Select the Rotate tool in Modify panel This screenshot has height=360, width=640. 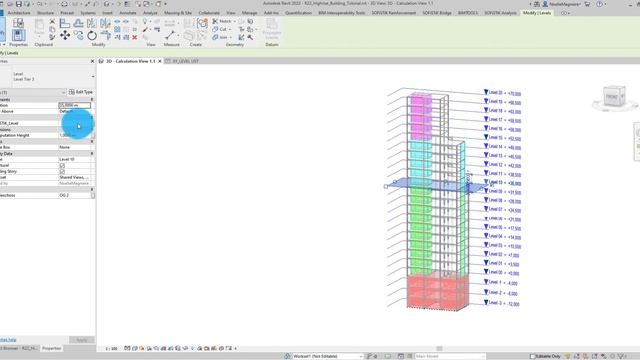point(92,36)
